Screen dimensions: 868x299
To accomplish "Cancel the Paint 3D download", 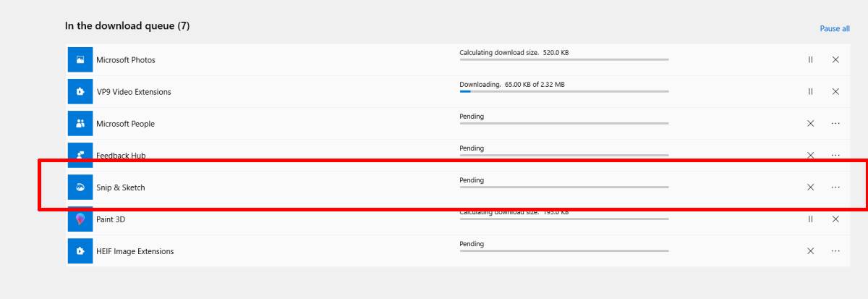I will [835, 219].
